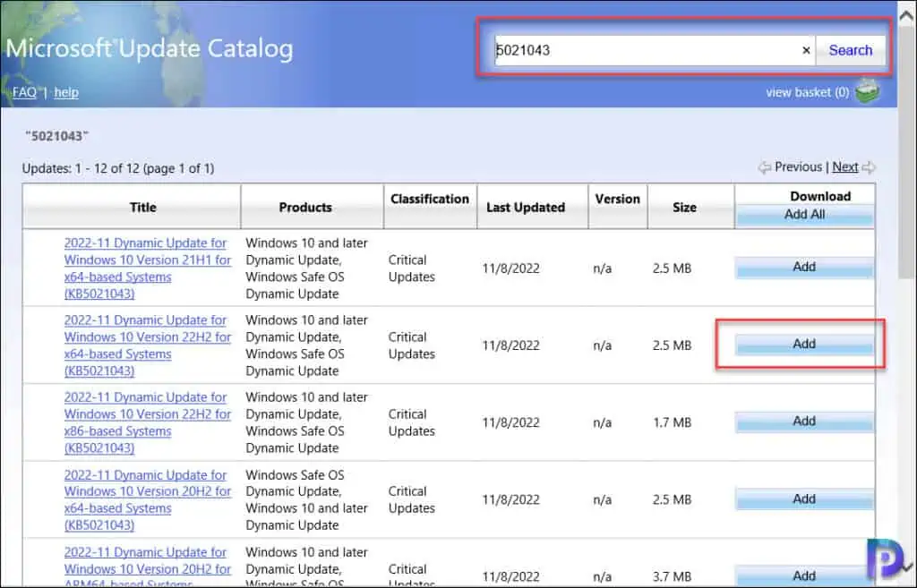The image size is (917, 588).
Task: Open the Windows 10 Version 22H2 x64 update link
Action: pos(148,345)
